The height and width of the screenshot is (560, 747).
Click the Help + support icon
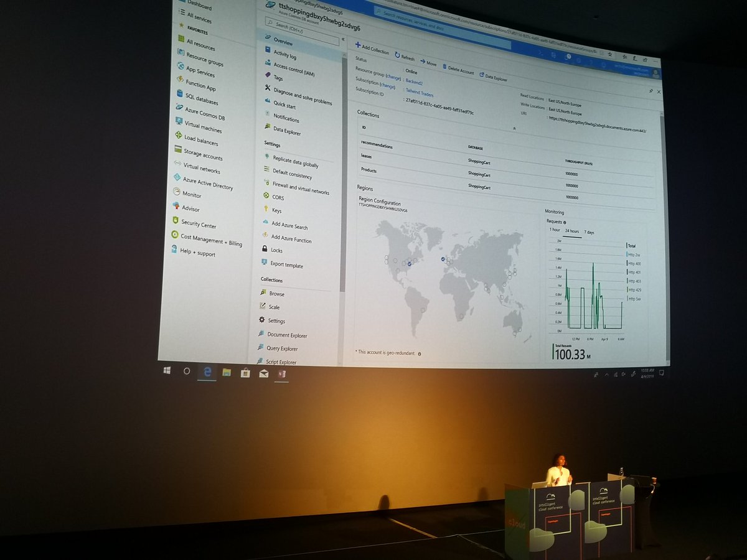[x=176, y=250]
